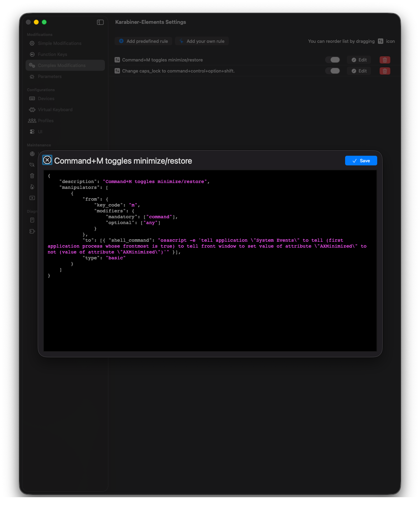Click the "manipulators": [ line in the editor
420x520 pixels.
(84, 187)
